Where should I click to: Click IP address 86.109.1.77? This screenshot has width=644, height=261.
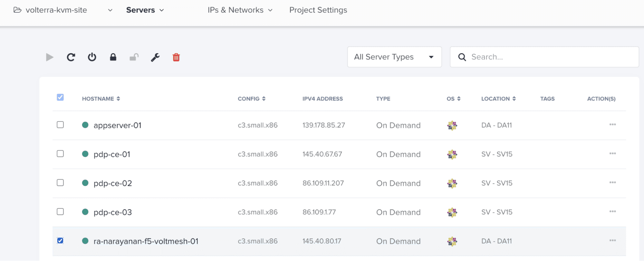(319, 212)
